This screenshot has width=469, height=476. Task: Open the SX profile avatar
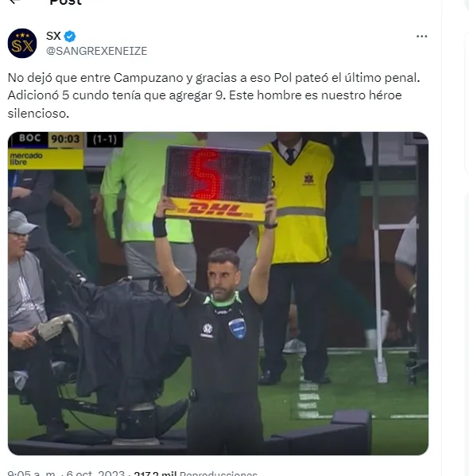[x=22, y=44]
